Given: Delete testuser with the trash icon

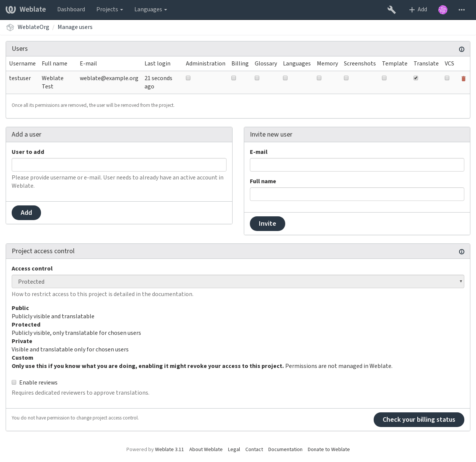Looking at the screenshot, I should [x=464, y=79].
